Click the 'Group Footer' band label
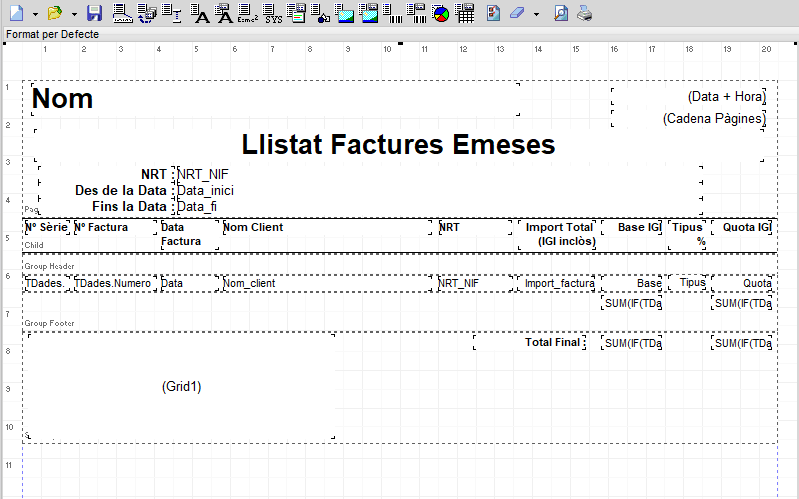The width and height of the screenshot is (799, 499). click(49, 323)
